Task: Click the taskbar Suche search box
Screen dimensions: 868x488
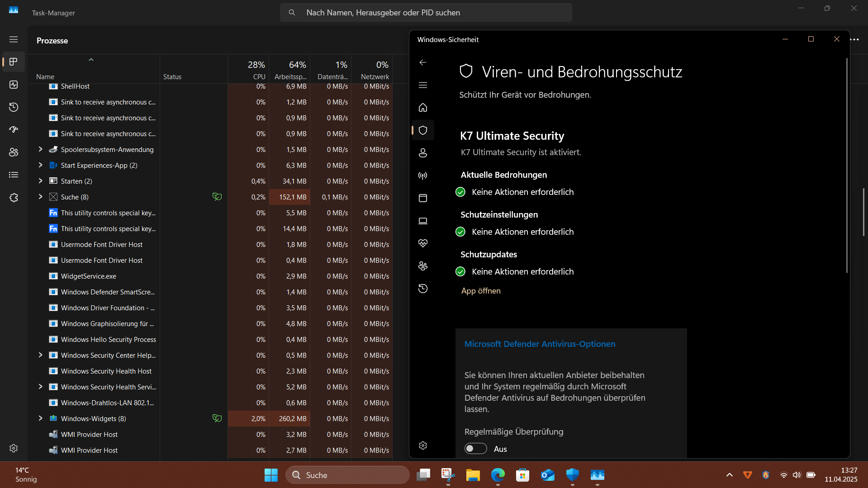Action: [347, 475]
